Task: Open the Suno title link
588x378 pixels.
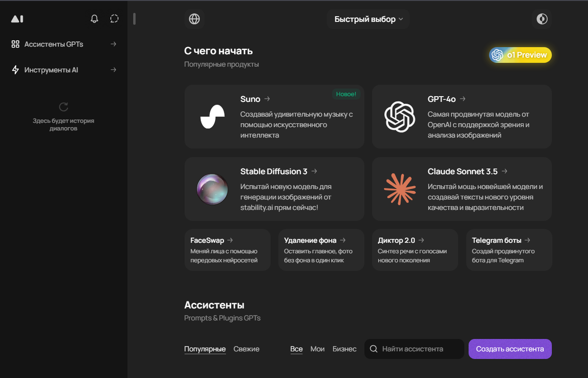Action: (250, 99)
